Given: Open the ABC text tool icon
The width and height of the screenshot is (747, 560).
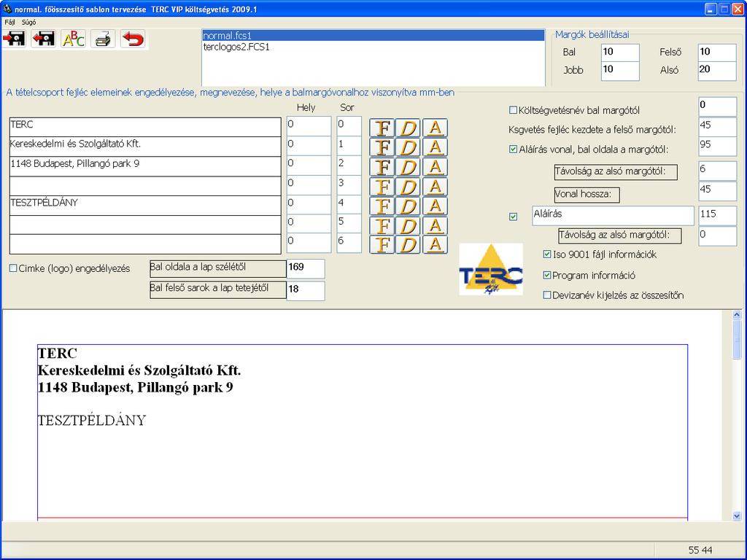Looking at the screenshot, I should click(x=74, y=39).
